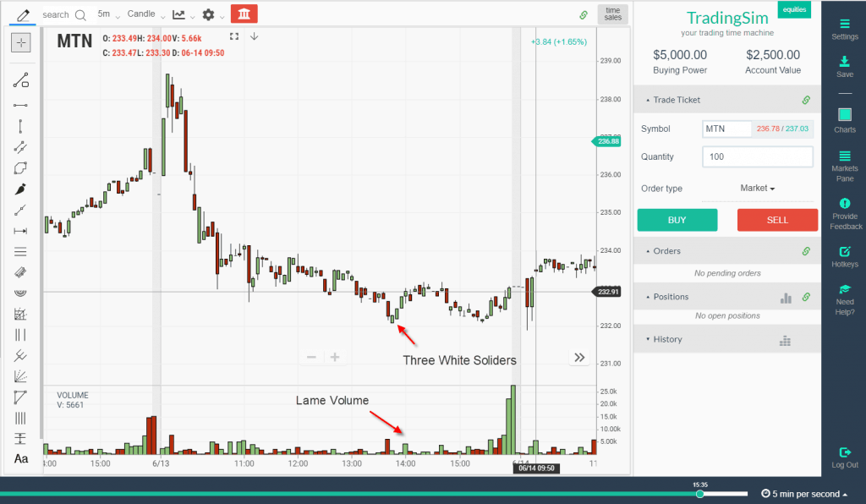866x504 pixels.
Task: Open Hotkeys from the right sidebar
Action: [x=844, y=257]
